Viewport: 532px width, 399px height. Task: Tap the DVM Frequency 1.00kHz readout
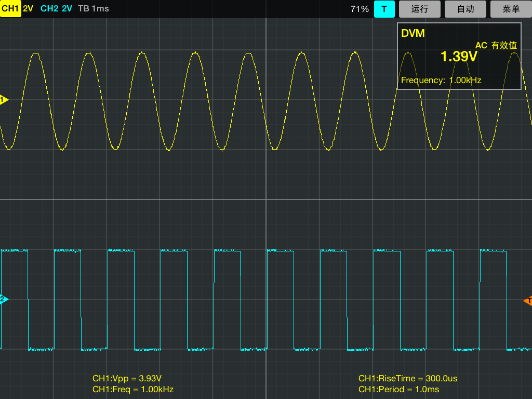441,80
